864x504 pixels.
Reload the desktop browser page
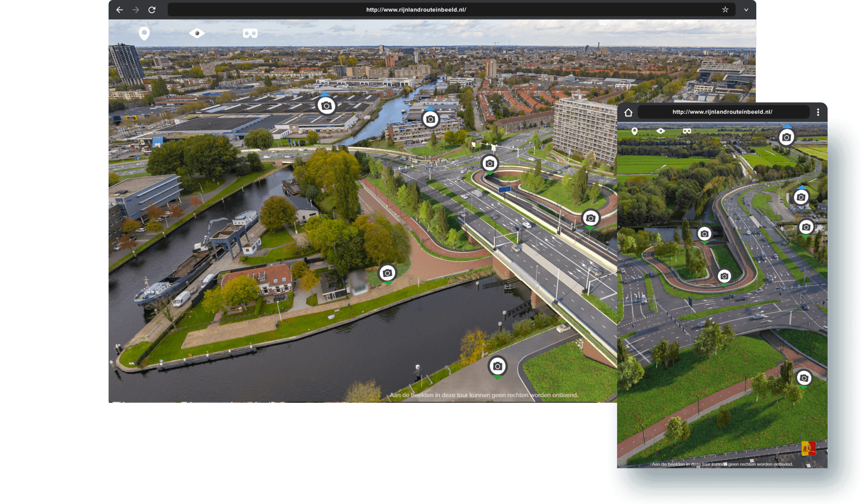[x=152, y=10]
